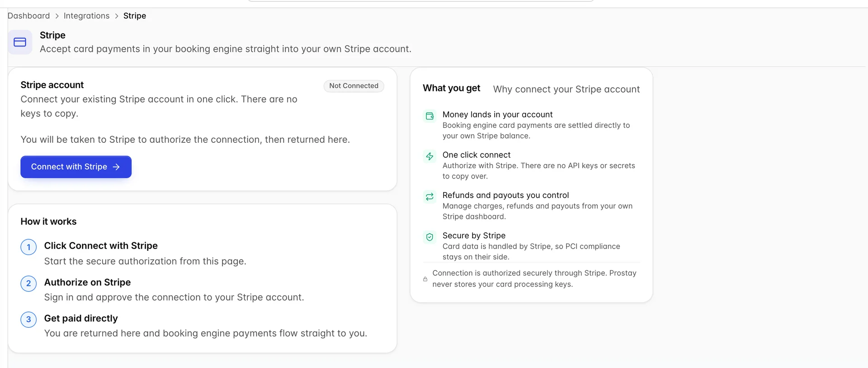The height and width of the screenshot is (368, 868).
Task: Click 'Accept card payments' page subtitle
Action: tap(226, 49)
